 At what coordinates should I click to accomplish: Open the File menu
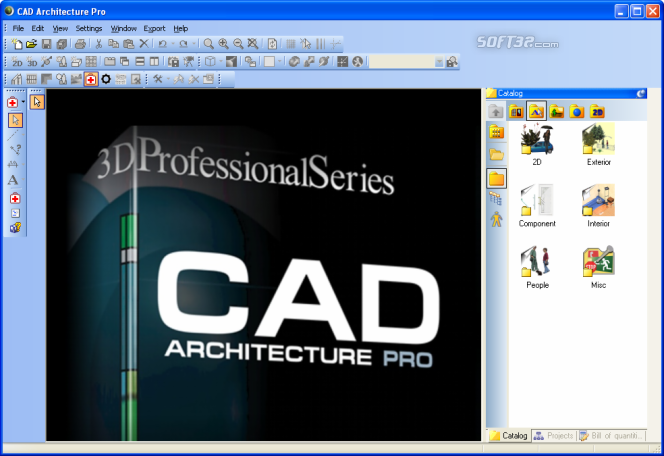[18, 28]
